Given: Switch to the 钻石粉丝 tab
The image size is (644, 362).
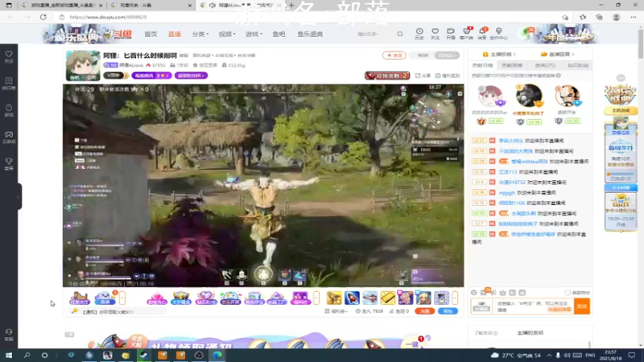Looking at the screenshot, I should tap(578, 65).
